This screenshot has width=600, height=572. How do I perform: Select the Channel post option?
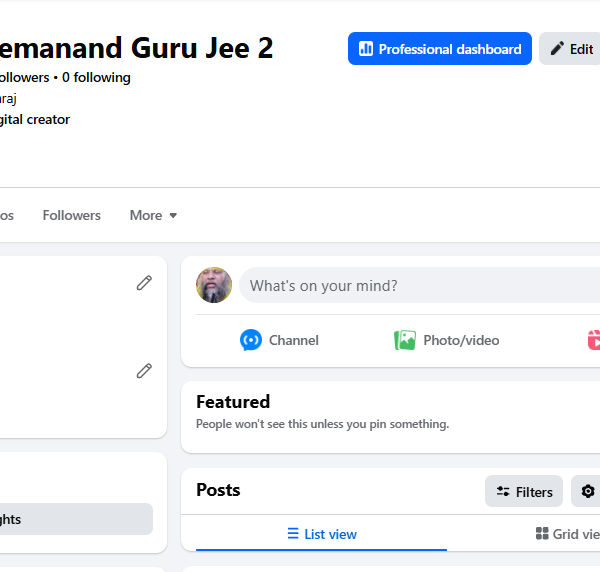279,340
